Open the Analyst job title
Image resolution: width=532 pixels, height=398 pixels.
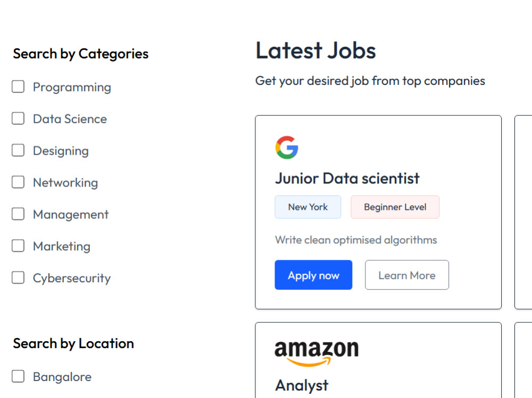[302, 385]
